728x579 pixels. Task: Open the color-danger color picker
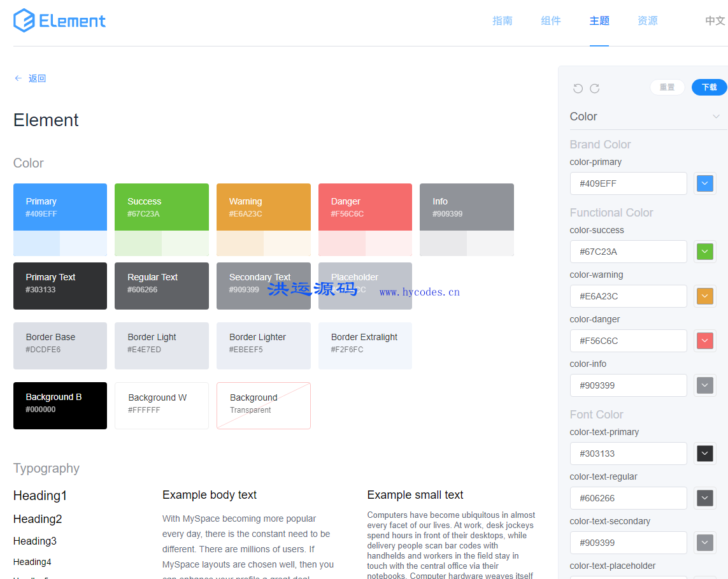pos(705,341)
